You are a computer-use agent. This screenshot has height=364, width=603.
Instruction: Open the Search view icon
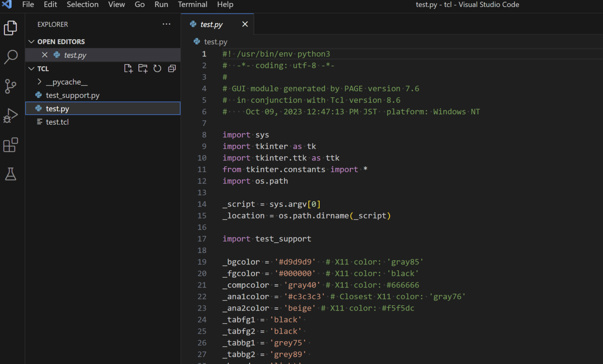[x=11, y=57]
